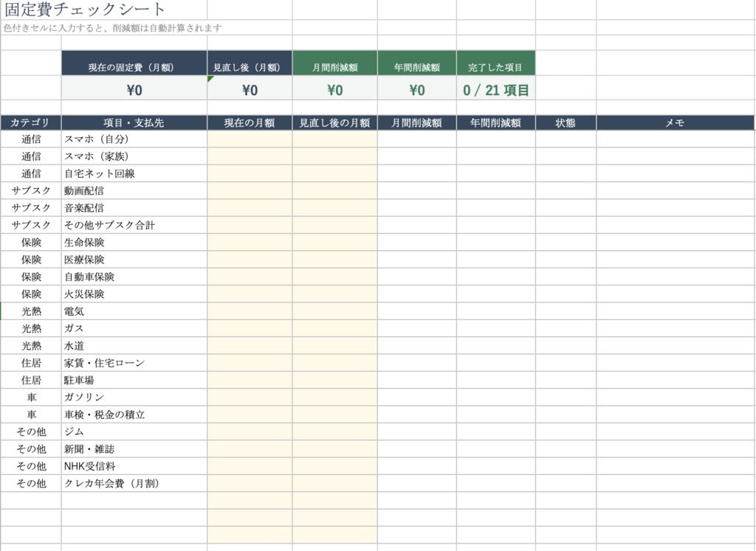The image size is (756, 551).
Task: Select the その他サブスク合計 item cell
Action: (x=134, y=225)
